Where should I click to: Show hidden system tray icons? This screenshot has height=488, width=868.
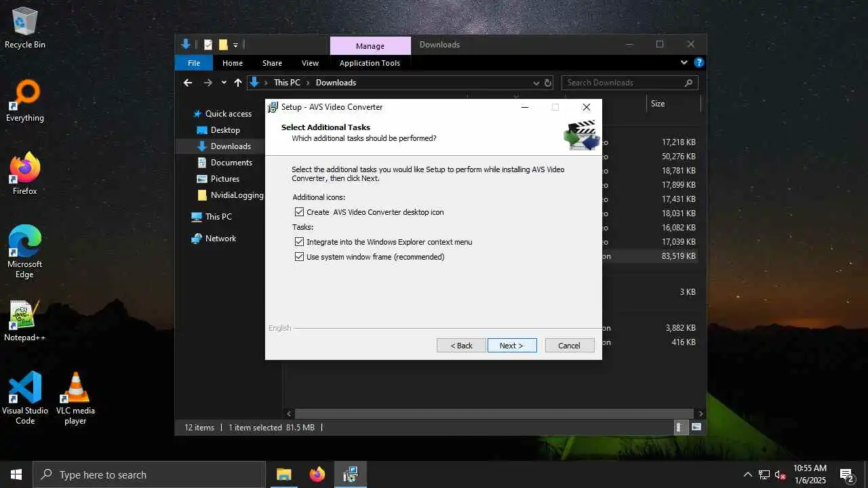(x=748, y=474)
